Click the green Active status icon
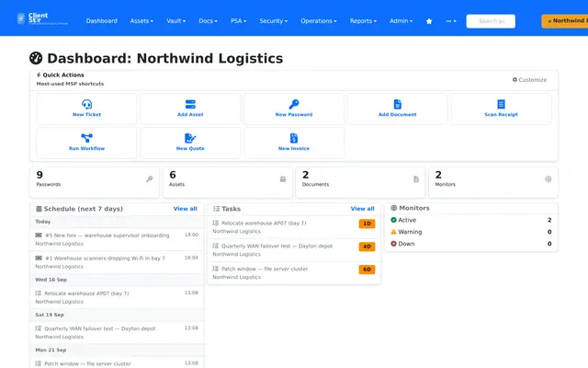This screenshot has width=588, height=368. 393,220
